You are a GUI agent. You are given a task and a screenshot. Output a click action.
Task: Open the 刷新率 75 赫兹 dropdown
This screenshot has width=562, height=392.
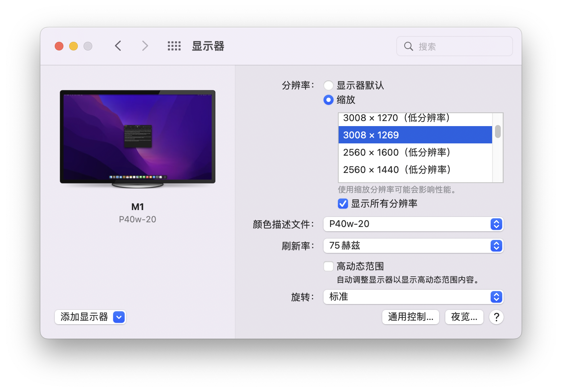[413, 246]
